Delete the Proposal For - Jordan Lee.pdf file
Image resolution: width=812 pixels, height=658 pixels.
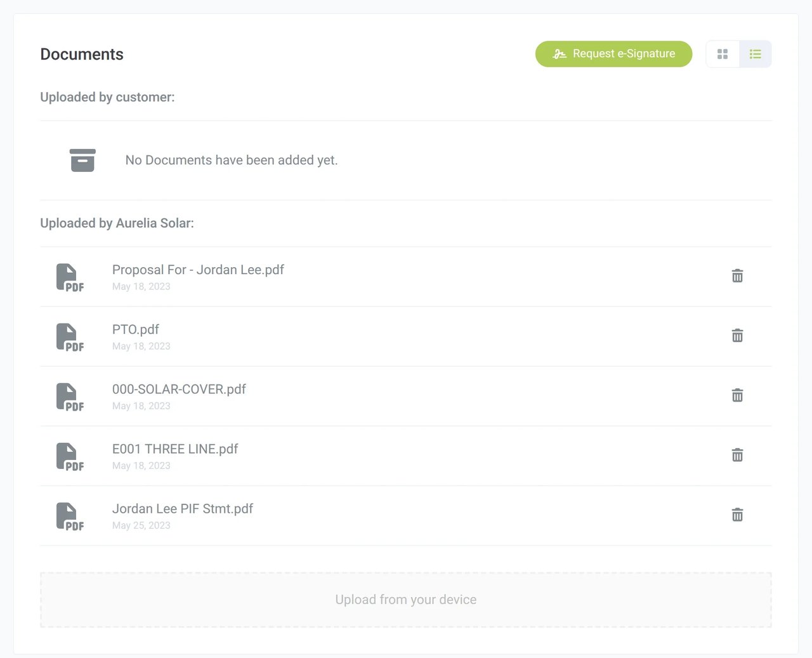[x=737, y=276]
